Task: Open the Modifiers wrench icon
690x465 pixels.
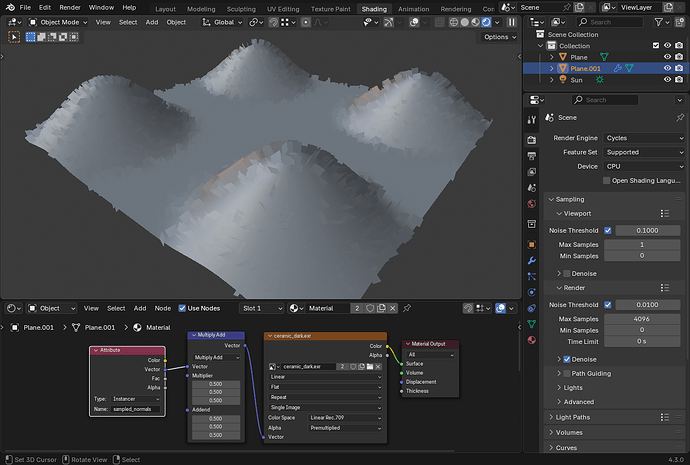Action: 532,260
